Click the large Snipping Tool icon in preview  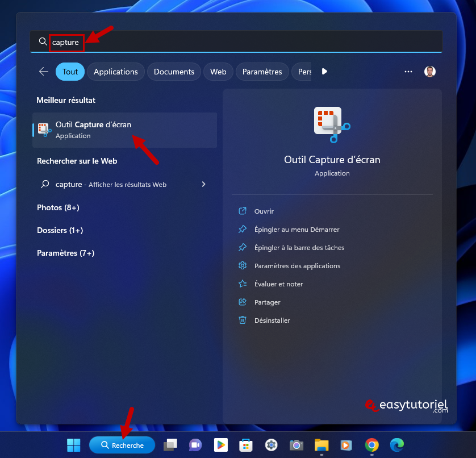click(x=332, y=124)
